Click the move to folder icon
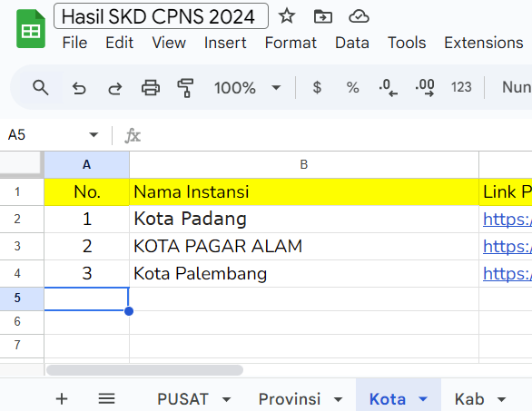 point(322,16)
